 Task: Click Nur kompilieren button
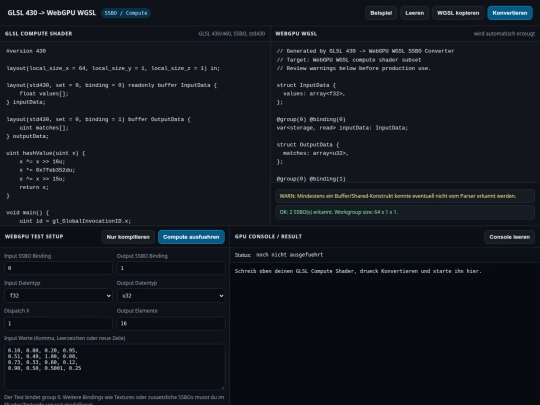point(128,237)
